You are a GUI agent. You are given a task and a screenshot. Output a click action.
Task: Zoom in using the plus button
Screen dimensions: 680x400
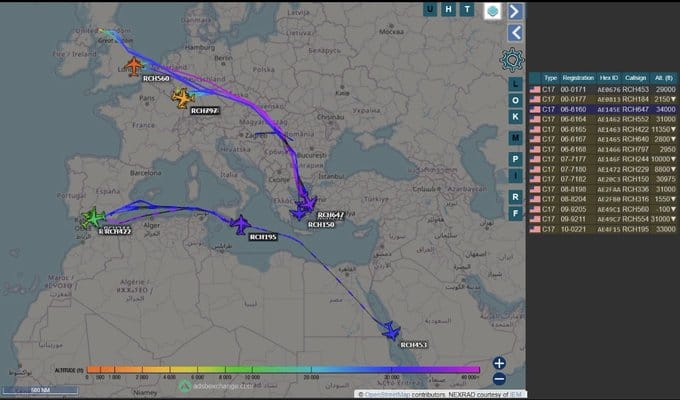(499, 363)
